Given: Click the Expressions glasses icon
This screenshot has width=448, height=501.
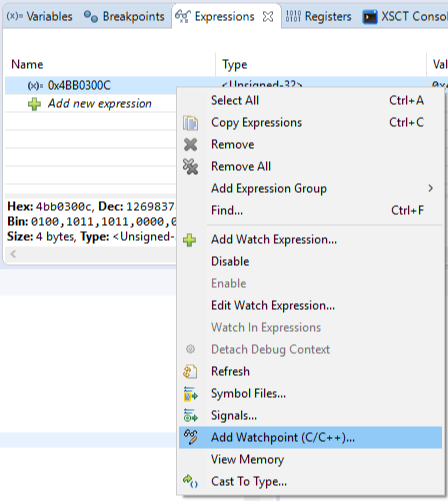Looking at the screenshot, I should click(183, 16).
